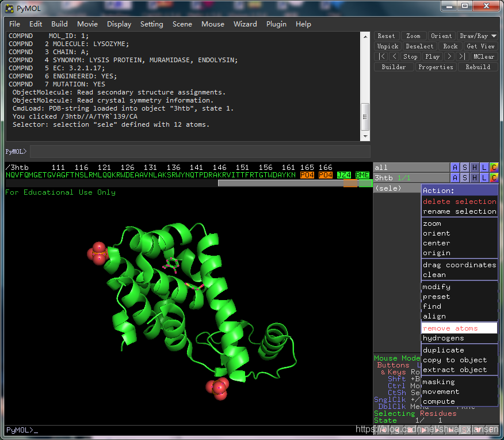
Task: Choose 'remove atoms' in Action menu
Action: pos(459,328)
